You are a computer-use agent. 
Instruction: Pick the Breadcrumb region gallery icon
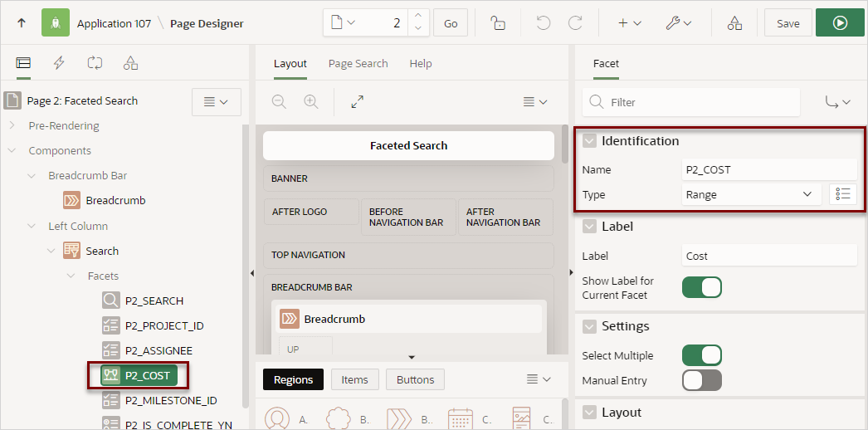click(x=400, y=419)
